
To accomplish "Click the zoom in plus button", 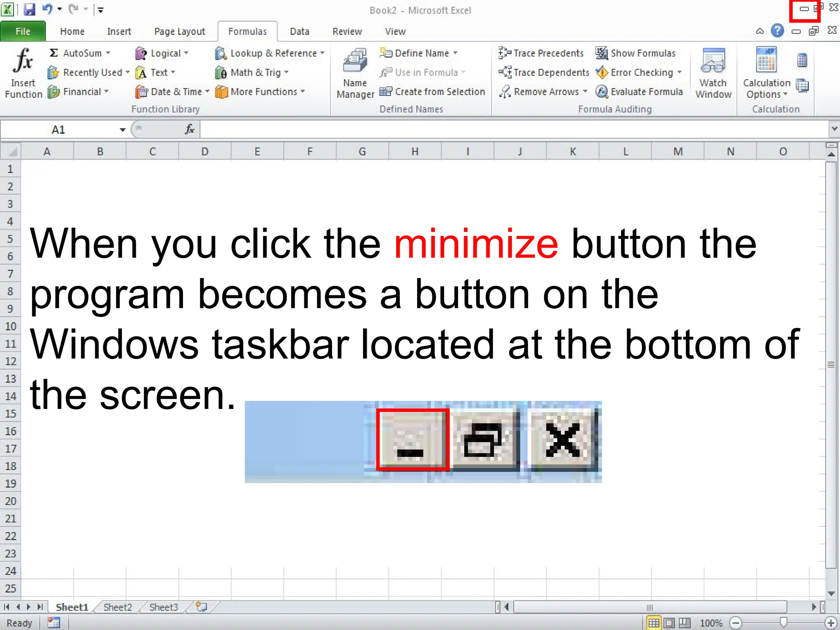I will coord(831,623).
